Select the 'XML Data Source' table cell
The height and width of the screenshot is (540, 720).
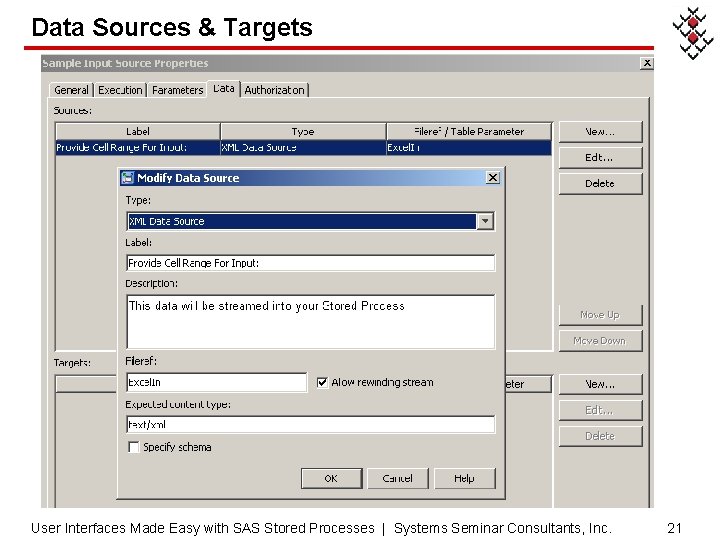tap(303, 147)
